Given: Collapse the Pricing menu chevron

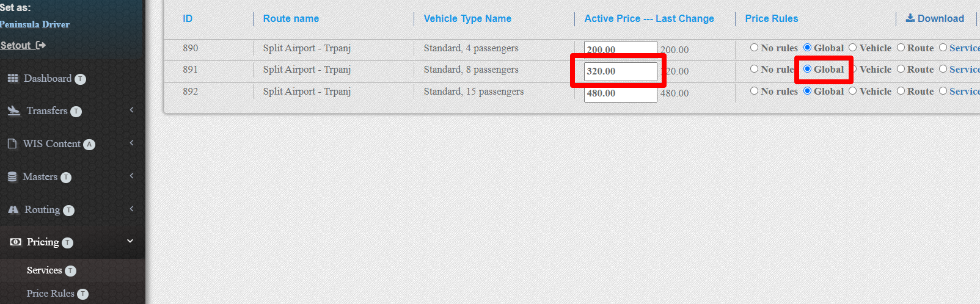Looking at the screenshot, I should click(x=130, y=241).
